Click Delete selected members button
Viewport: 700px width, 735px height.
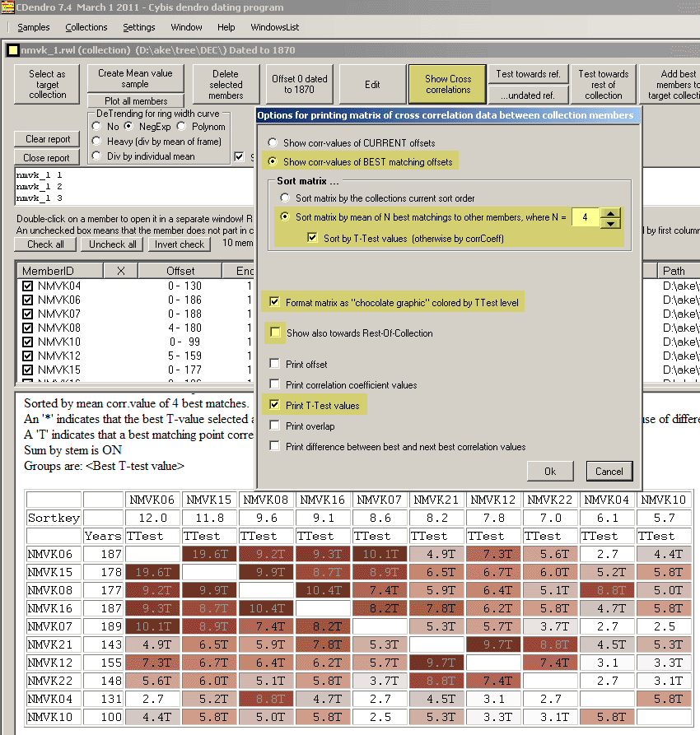pyautogui.click(x=226, y=85)
